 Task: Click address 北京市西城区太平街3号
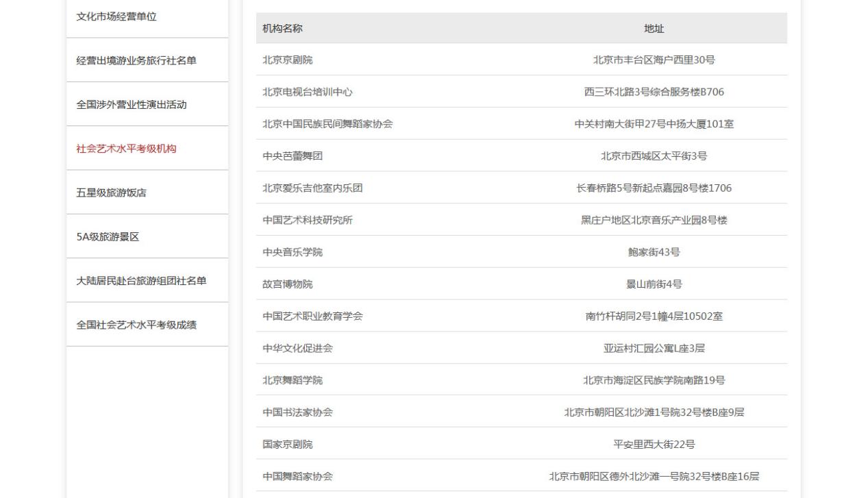tap(654, 155)
